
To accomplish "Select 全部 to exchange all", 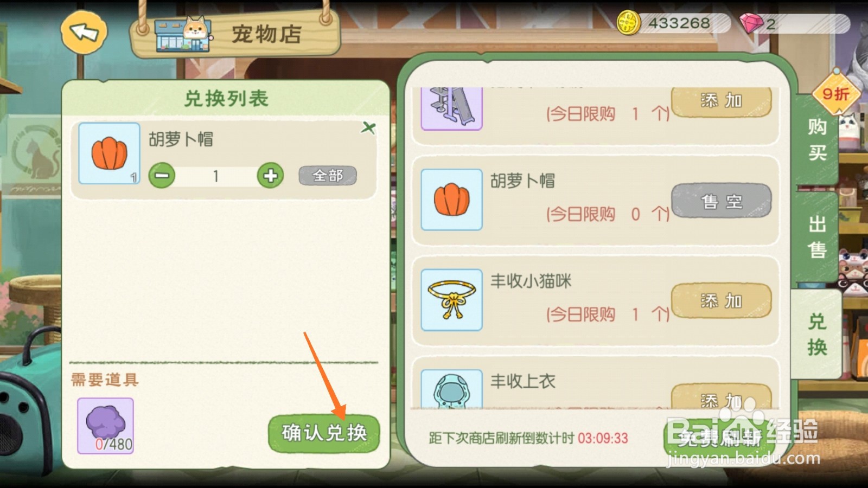I will (328, 176).
